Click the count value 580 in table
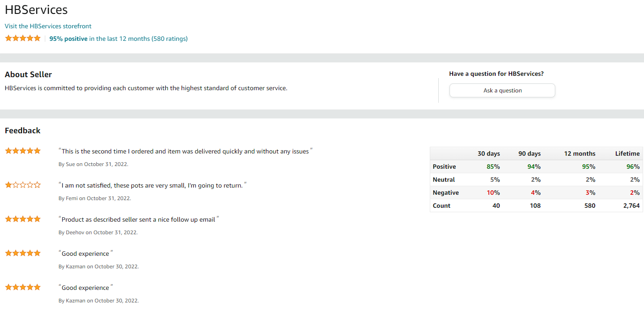This screenshot has height=315, width=644. 590,206
